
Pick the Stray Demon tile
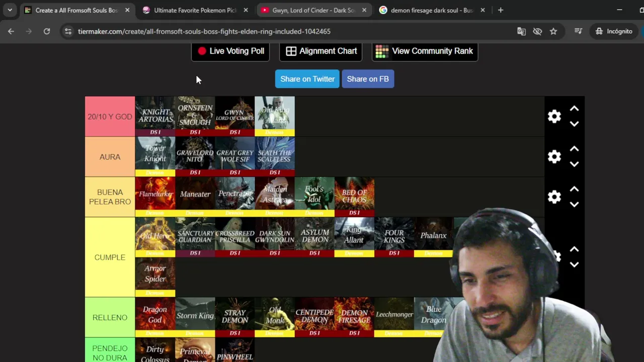pyautogui.click(x=234, y=317)
